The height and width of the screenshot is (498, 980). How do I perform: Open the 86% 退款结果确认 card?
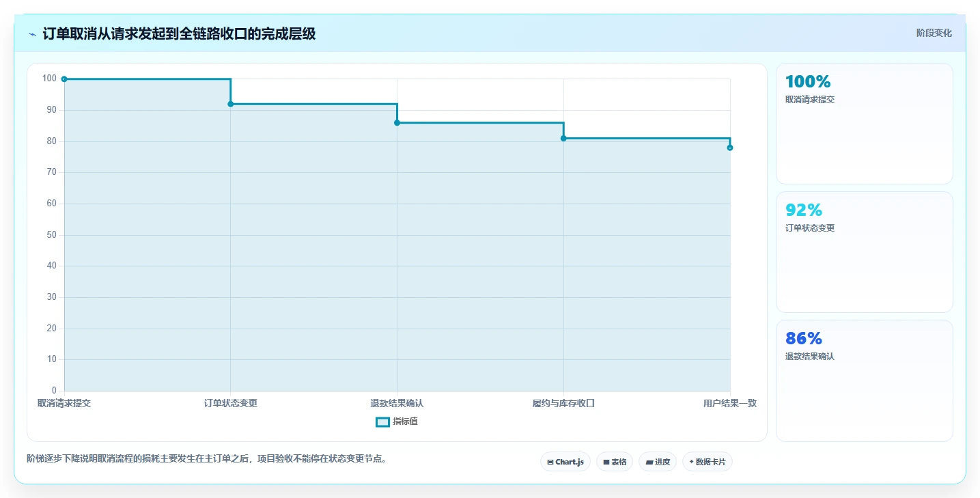point(864,381)
